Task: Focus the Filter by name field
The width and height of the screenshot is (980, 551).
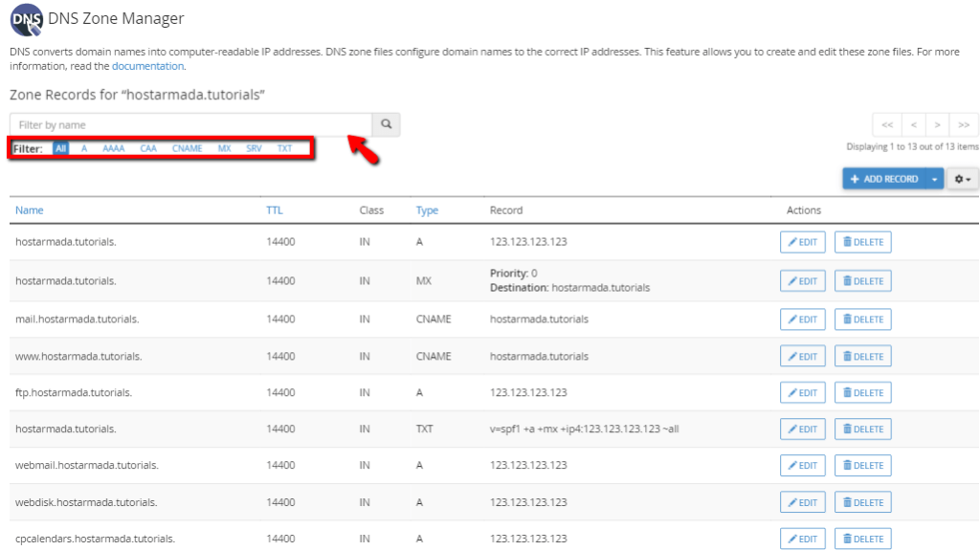Action: [x=191, y=124]
